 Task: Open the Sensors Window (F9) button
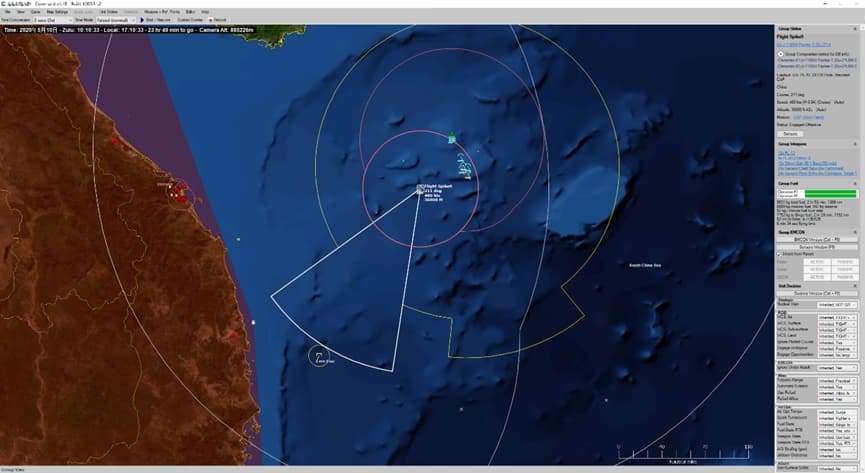pyautogui.click(x=816, y=247)
